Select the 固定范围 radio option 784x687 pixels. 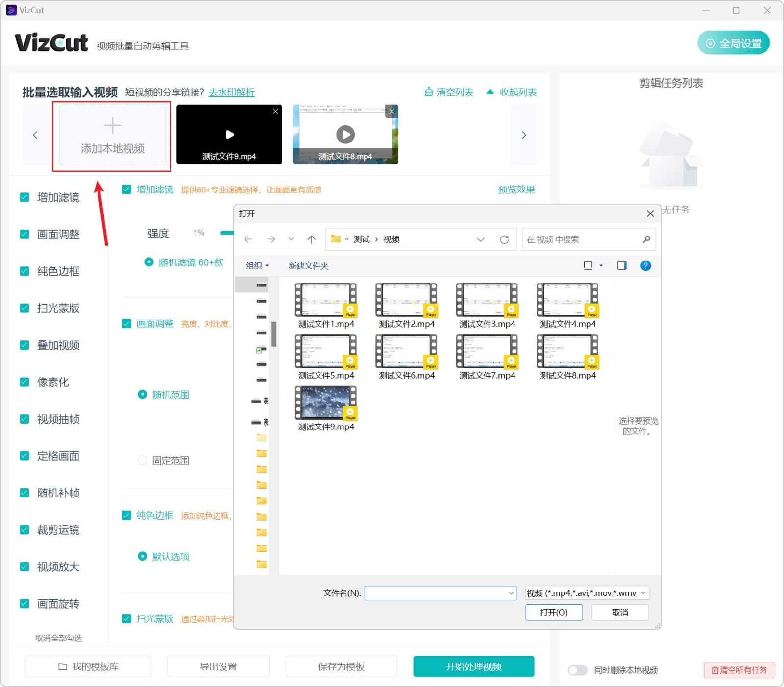point(142,460)
